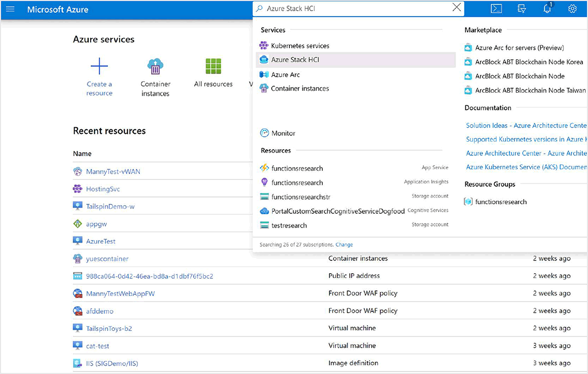The width and height of the screenshot is (588, 374).
Task: Open the functionsresearch resource group
Action: (501, 202)
